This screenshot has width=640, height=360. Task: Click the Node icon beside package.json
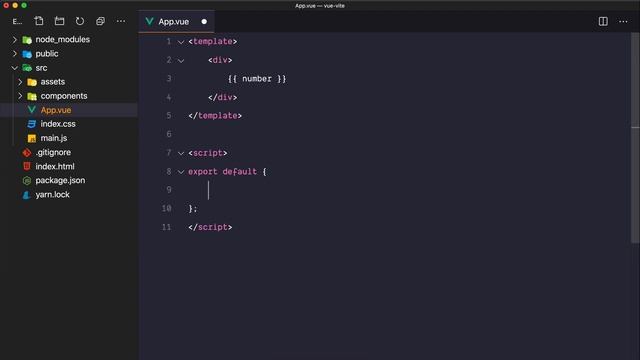[x=27, y=180]
